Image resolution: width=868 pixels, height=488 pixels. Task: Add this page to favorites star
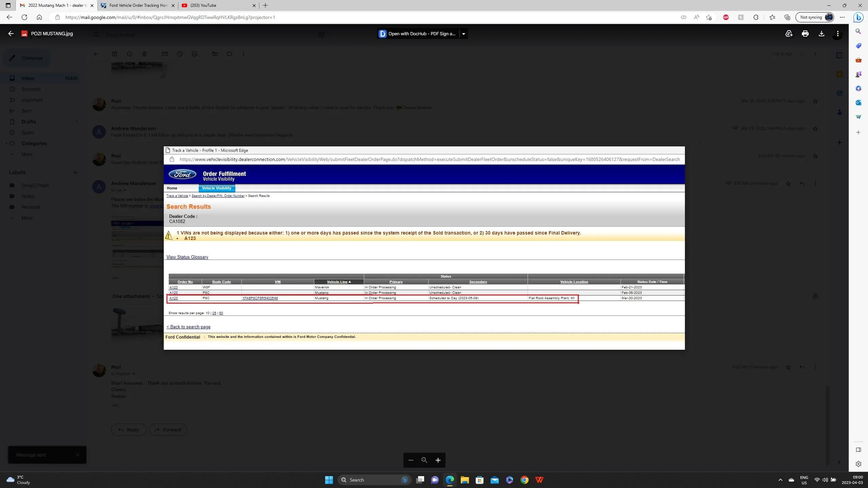(x=709, y=17)
